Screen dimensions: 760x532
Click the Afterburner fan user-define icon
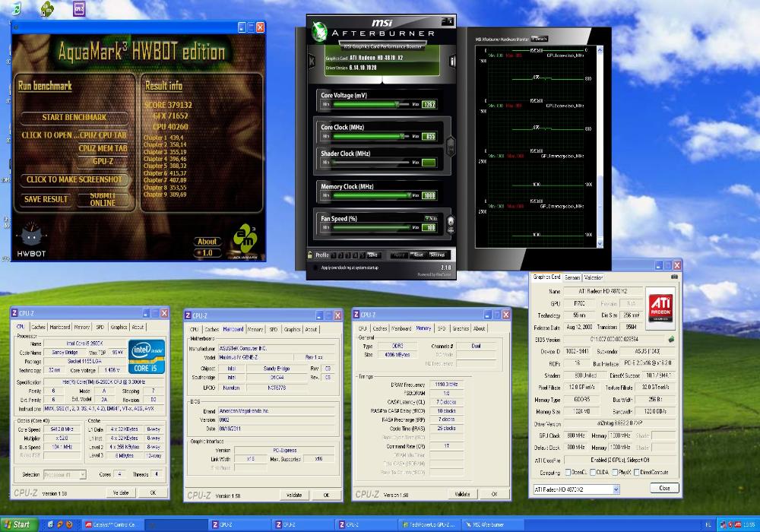coord(450,225)
